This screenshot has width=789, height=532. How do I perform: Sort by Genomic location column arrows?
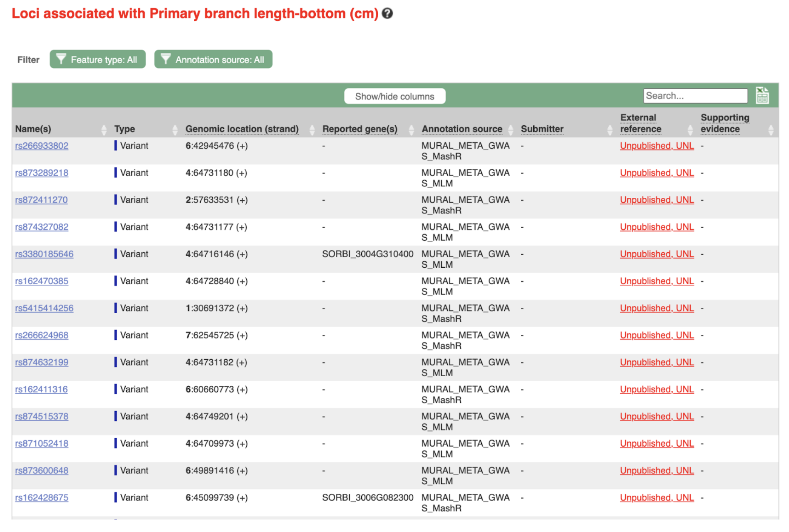(312, 130)
